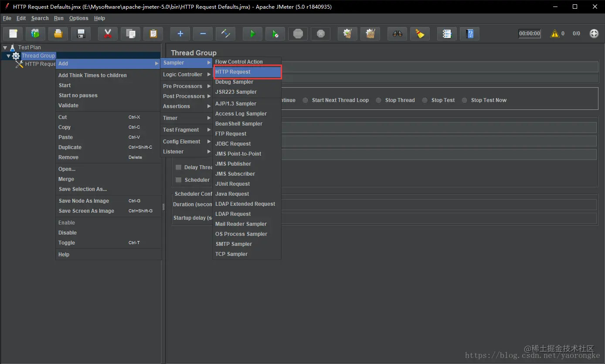Expand the Logic Controller submenu
This screenshot has height=364, width=605.
pos(187,75)
